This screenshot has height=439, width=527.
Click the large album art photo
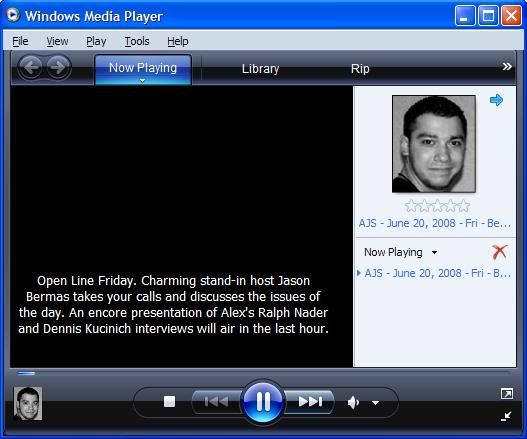tap(434, 144)
